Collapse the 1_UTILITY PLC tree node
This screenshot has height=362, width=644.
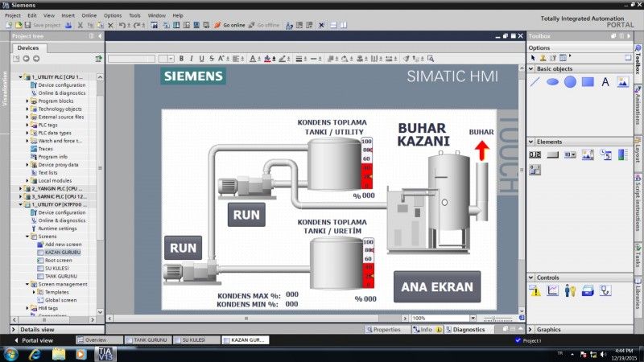coord(21,76)
